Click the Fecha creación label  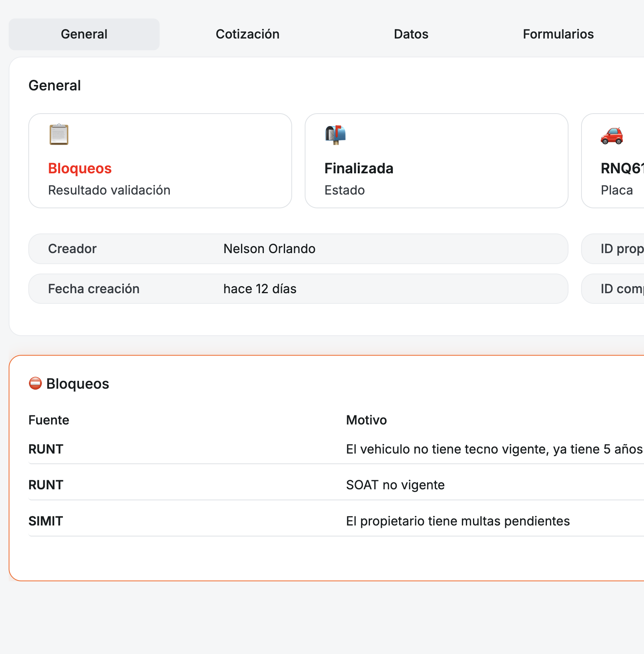tap(94, 289)
